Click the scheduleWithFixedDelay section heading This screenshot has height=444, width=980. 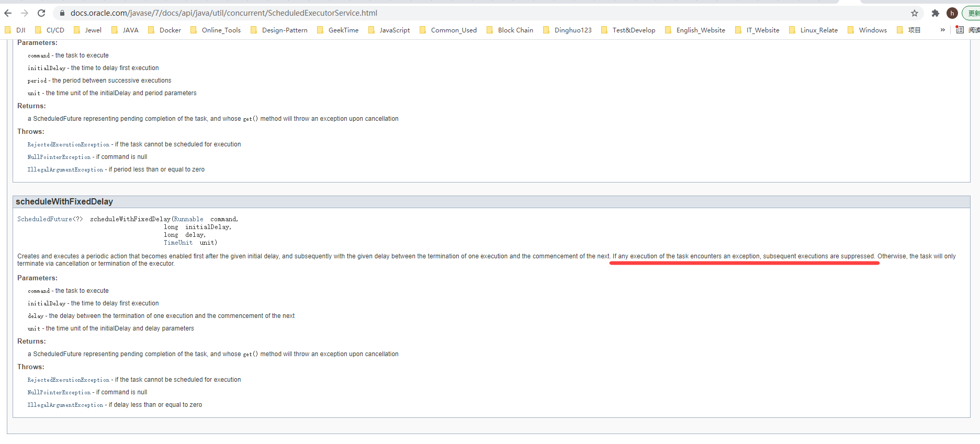(64, 201)
